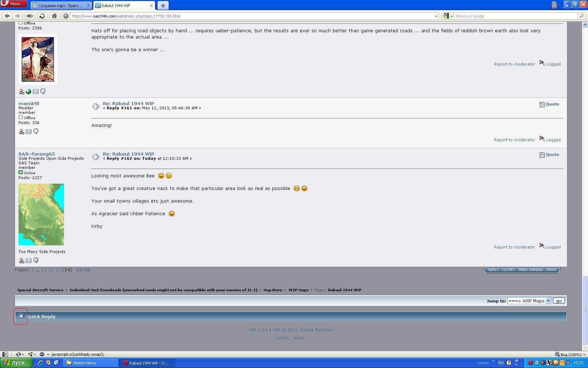Viewport: 588px width, 368px height.
Task: Open MapWorx breadcrumb link
Action: (273, 290)
